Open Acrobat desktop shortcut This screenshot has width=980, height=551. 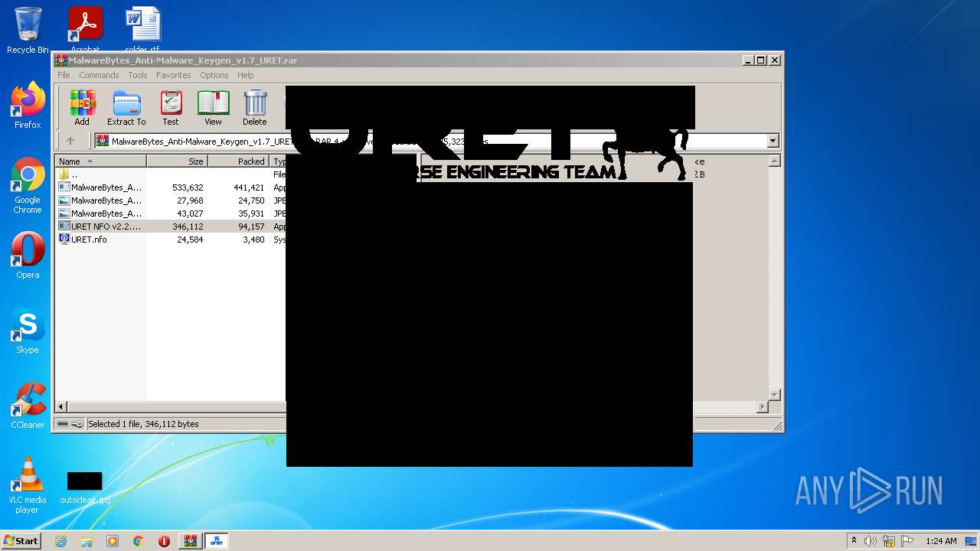tap(85, 30)
